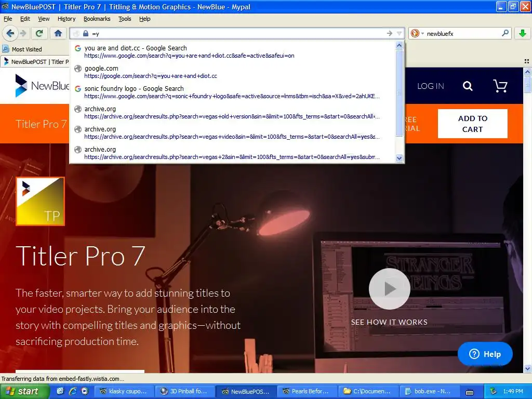Switch to klasky csupo taskbar window
This screenshot has width=532, height=399.
click(x=124, y=391)
